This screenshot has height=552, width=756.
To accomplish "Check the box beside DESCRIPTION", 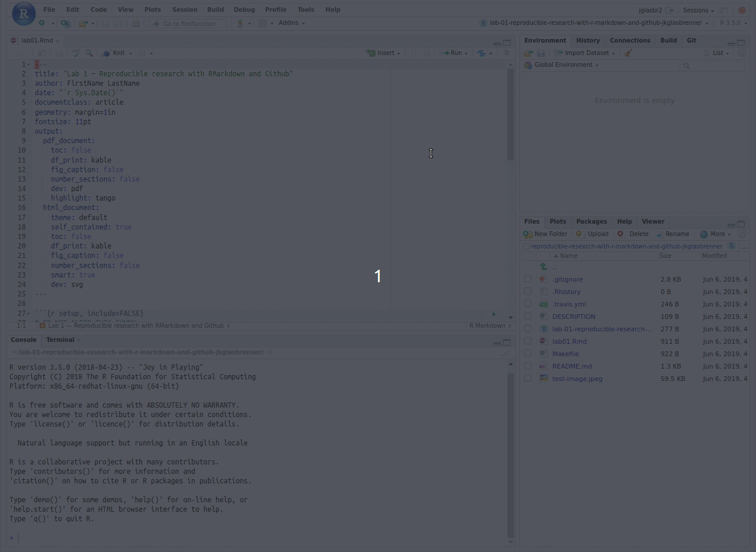I will (528, 317).
